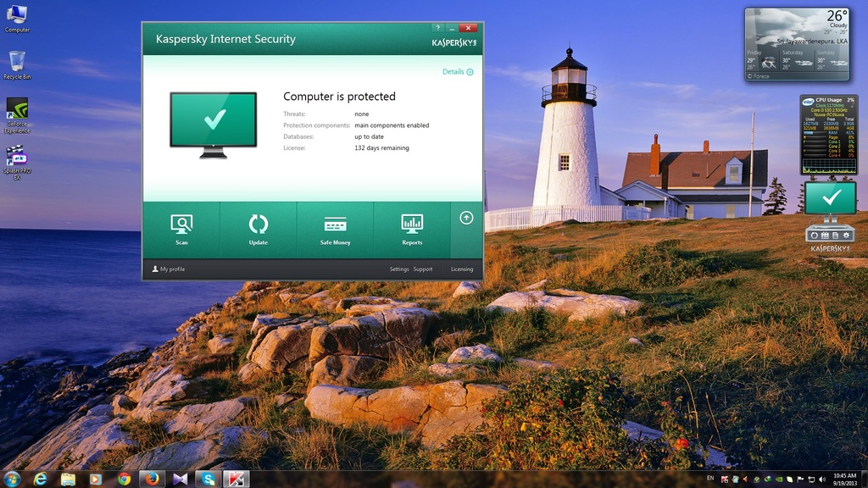The width and height of the screenshot is (868, 488).
Task: Expand more tools with the up-arrow button
Action: (467, 218)
